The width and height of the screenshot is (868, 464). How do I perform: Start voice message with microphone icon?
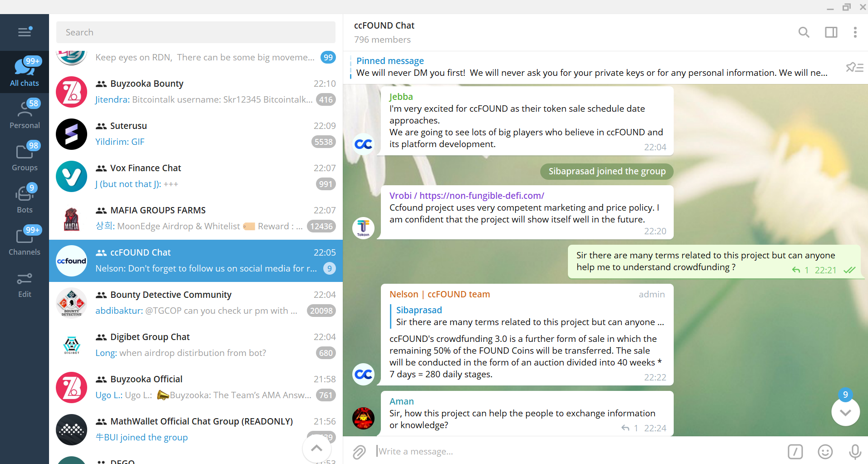tap(855, 452)
